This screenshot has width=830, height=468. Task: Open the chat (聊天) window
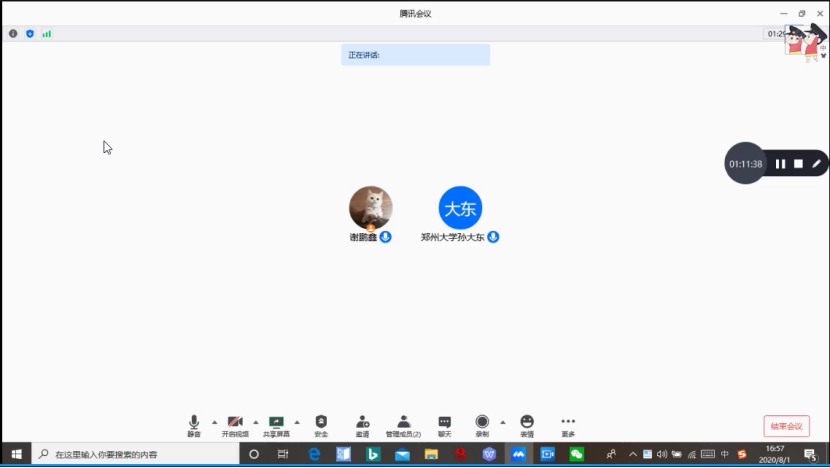pos(444,424)
